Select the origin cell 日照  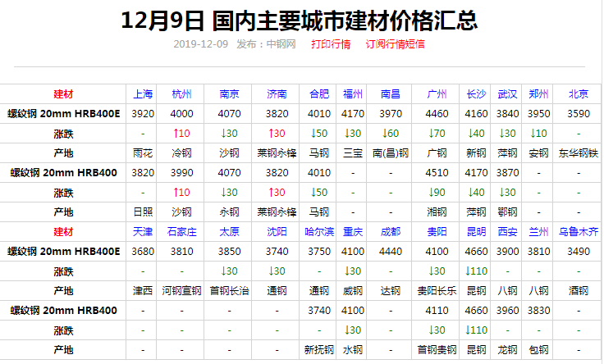click(143, 212)
